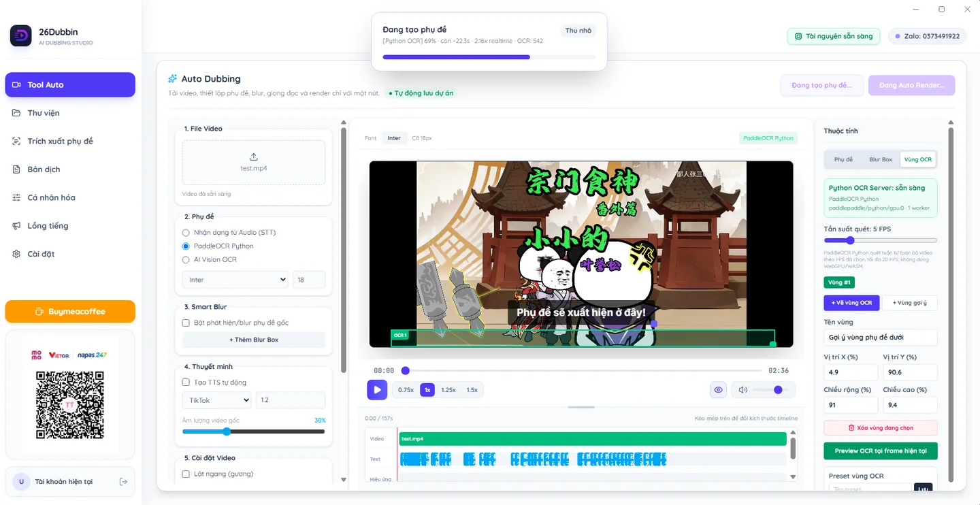Toggle the eye preview visibility button
This screenshot has width=980, height=505.
click(718, 390)
